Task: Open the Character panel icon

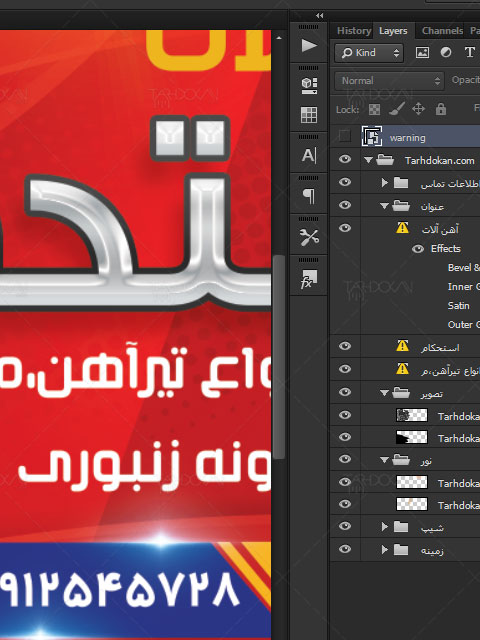Action: 309,156
